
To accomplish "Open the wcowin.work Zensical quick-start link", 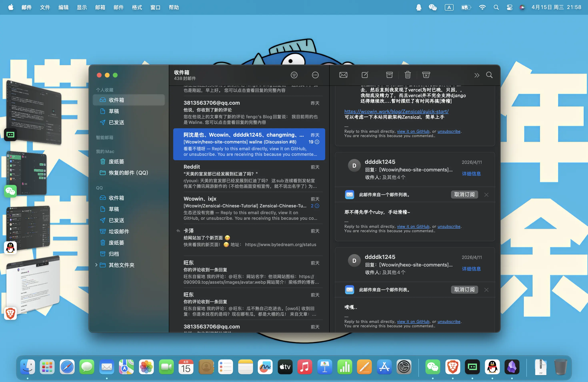I will 396,111.
